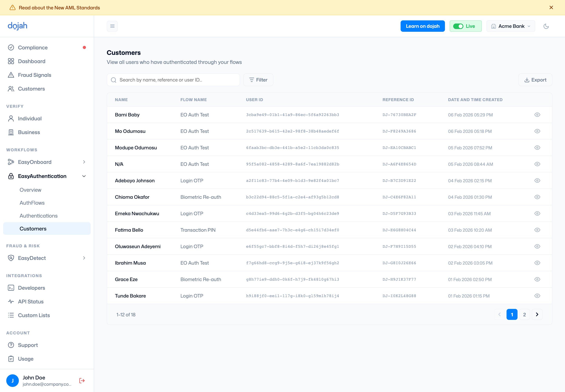Click the EasyDetect shield icon
The image size is (565, 392).
coord(11,258)
